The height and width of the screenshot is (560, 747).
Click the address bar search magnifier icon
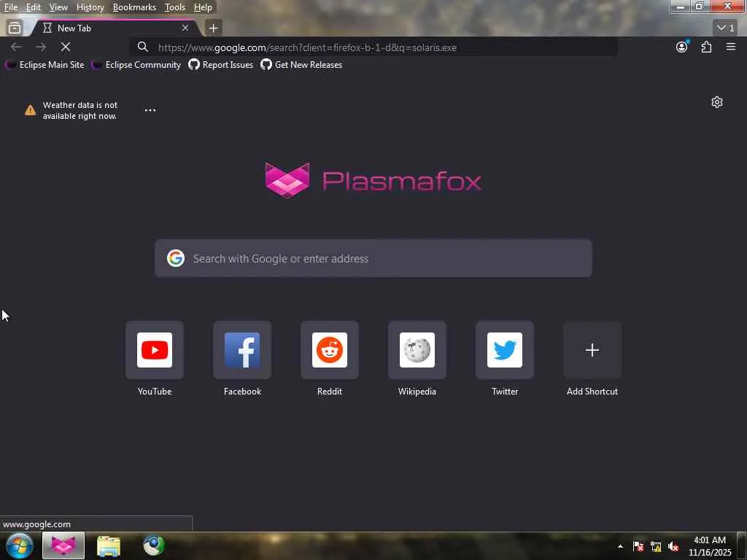coord(142,47)
